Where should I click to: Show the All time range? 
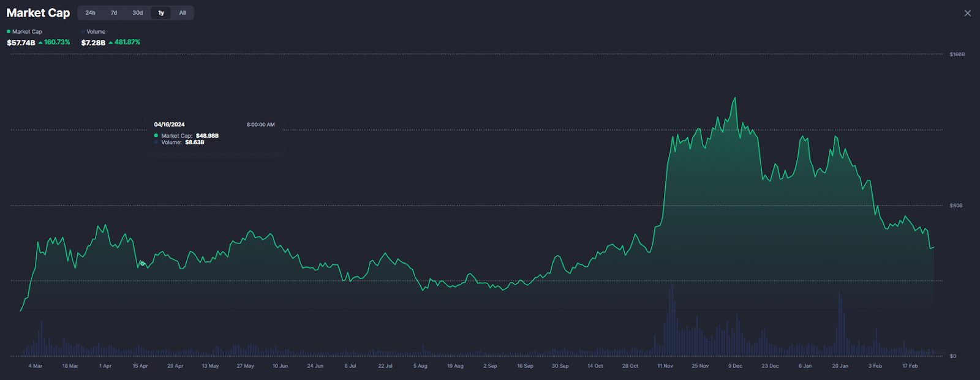tap(183, 13)
